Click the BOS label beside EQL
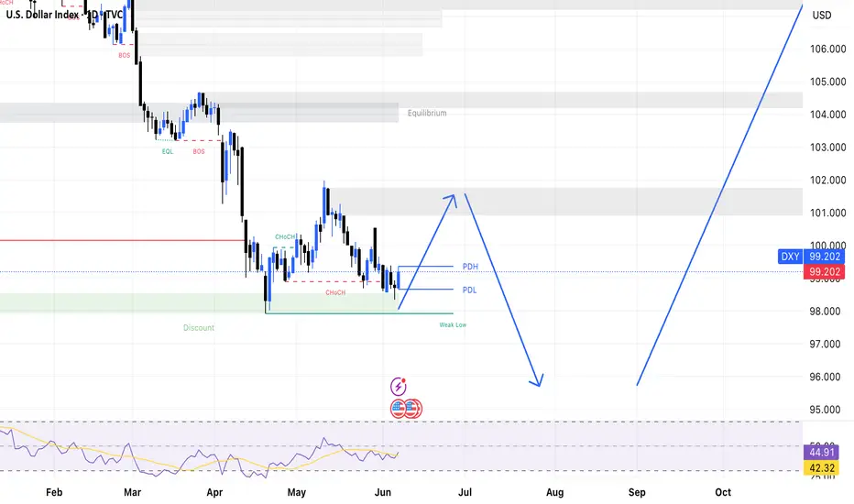Screen dimensions: 854x504 199,151
